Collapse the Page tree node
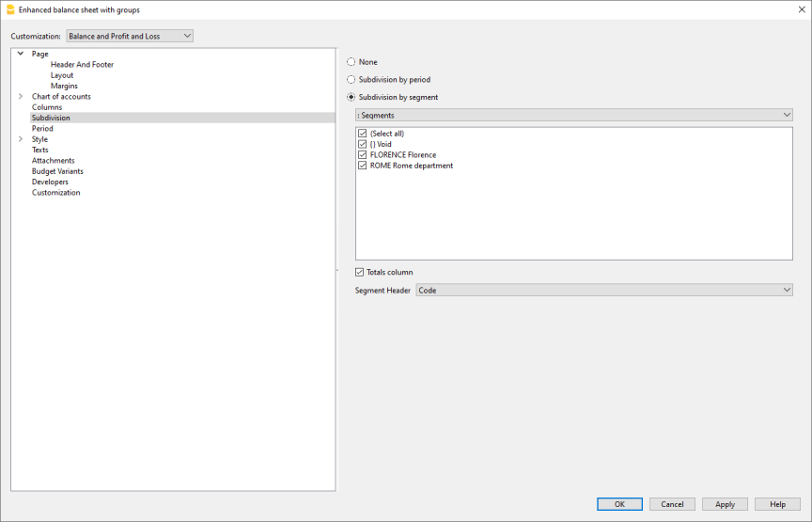This screenshot has height=522, width=812. click(21, 54)
